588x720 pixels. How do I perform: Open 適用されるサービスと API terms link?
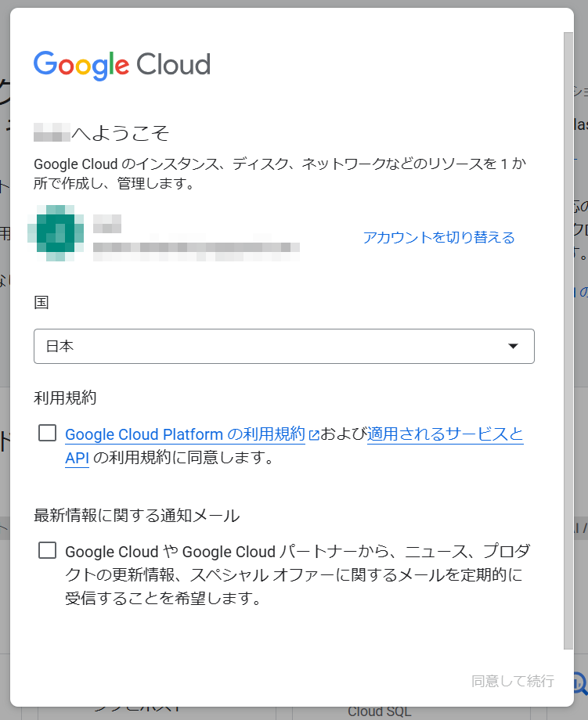pos(445,434)
